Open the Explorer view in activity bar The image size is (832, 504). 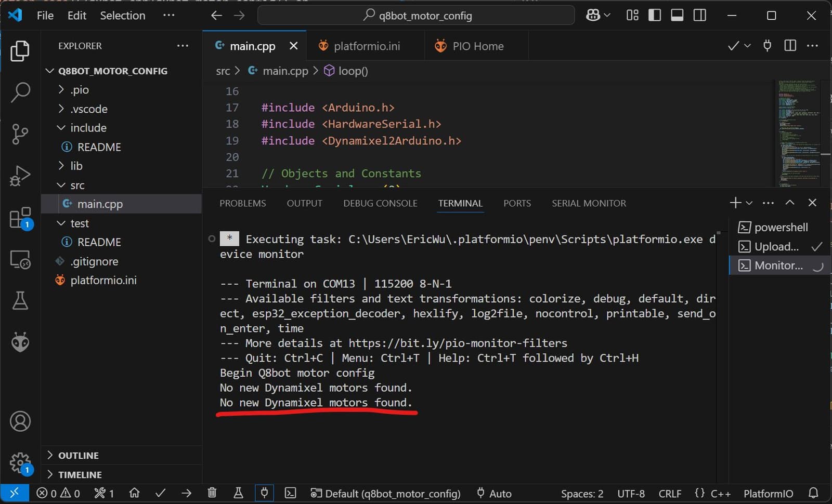click(x=20, y=51)
